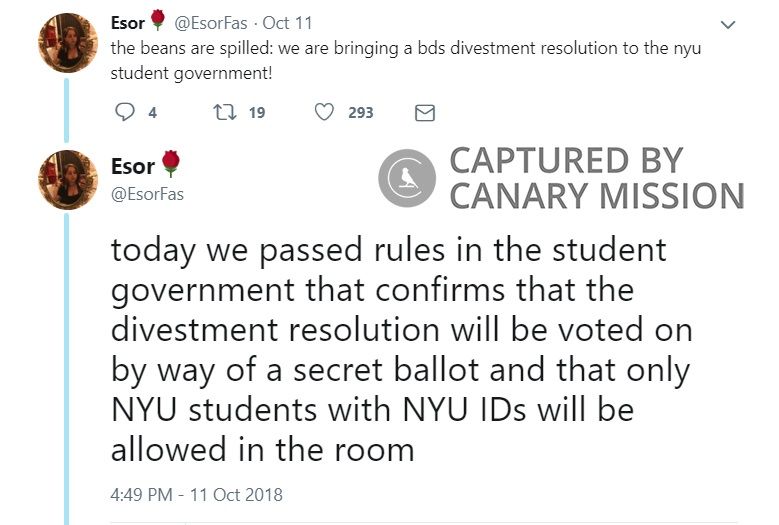Click the top tweet's profile avatar
This screenshot has height=525, width=779.
(67, 43)
